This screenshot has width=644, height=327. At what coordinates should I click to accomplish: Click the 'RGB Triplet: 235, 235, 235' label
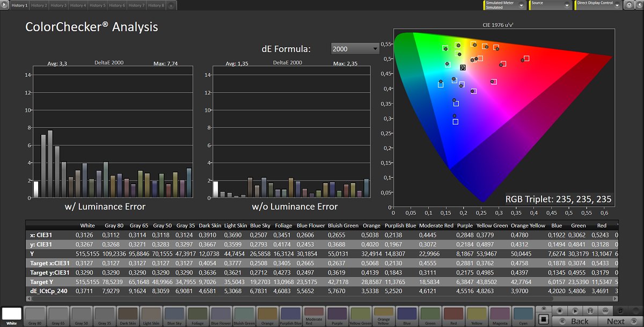click(x=559, y=199)
